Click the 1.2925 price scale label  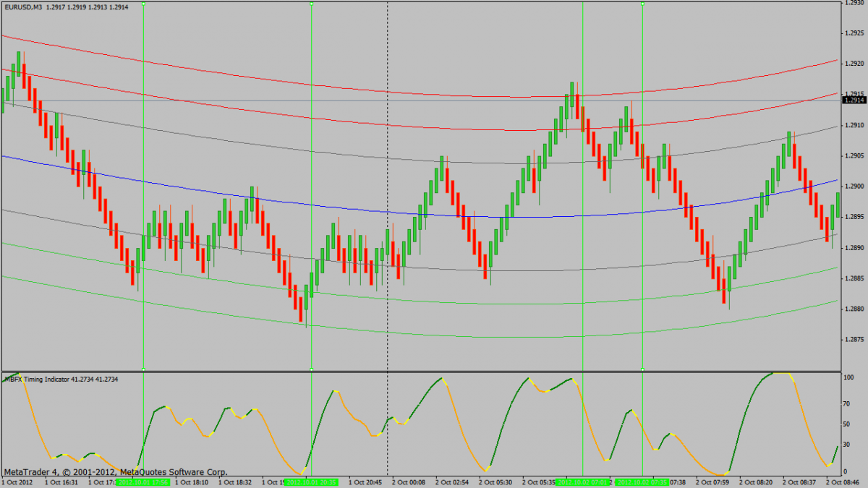(854, 33)
